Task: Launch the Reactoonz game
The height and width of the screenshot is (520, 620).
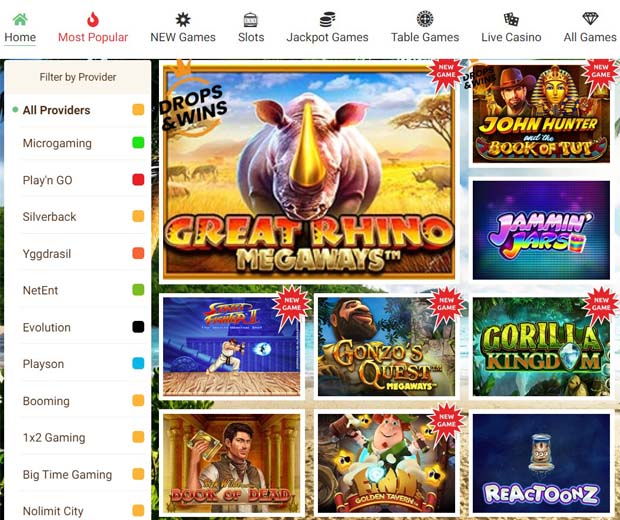Action: coord(541,463)
